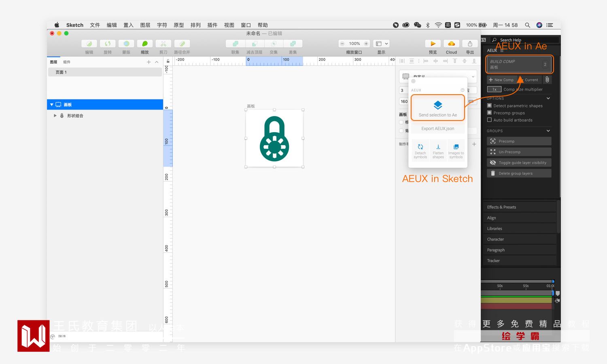This screenshot has width=607, height=364.
Task: Enable Auto build artboards
Action: (489, 120)
